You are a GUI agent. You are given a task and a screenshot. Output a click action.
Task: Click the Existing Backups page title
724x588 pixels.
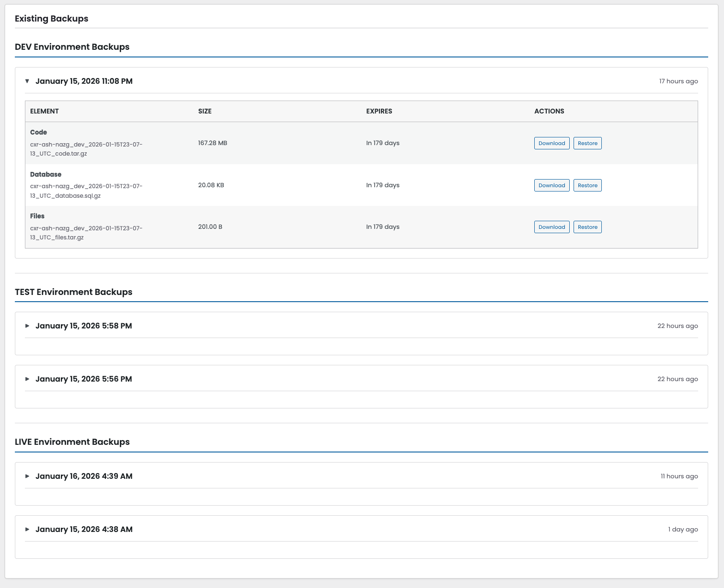51,19
